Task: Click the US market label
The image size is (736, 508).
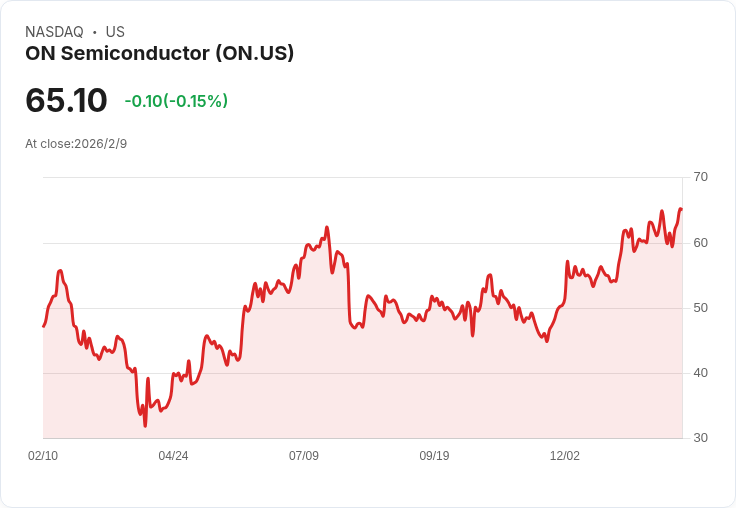Action: click(x=115, y=32)
